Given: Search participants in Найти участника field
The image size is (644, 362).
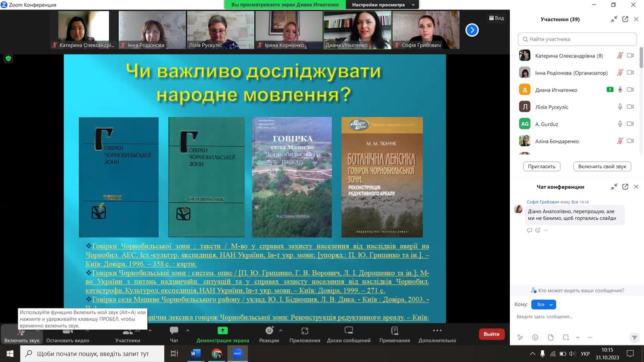Looking at the screenshot, I should point(577,39).
